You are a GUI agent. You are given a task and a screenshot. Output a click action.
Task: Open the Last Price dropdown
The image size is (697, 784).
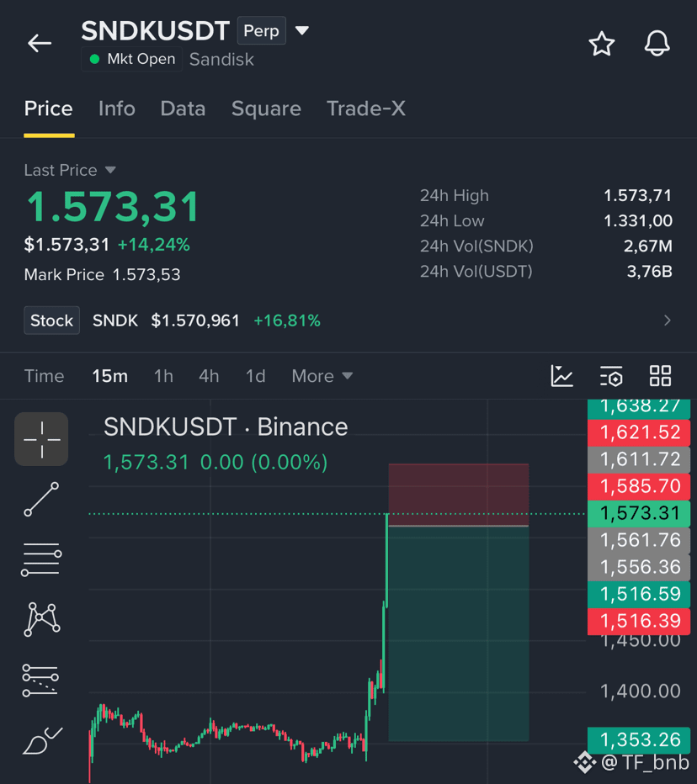click(x=70, y=170)
